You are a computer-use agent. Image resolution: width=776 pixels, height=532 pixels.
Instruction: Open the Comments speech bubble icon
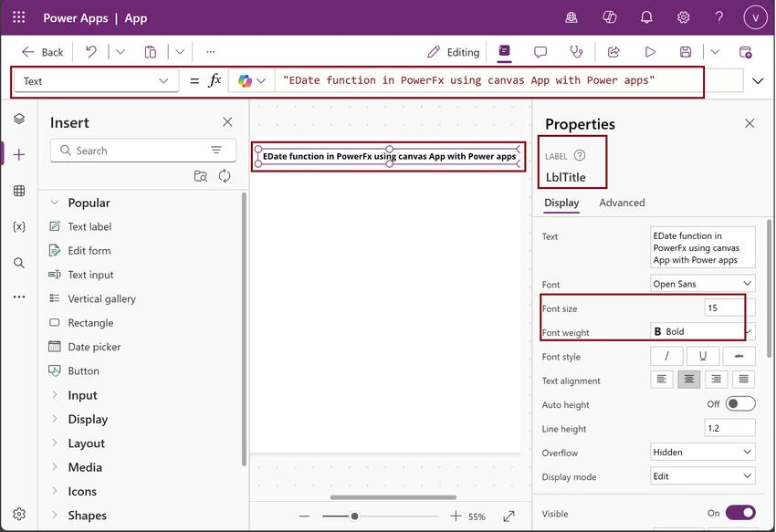coord(540,51)
